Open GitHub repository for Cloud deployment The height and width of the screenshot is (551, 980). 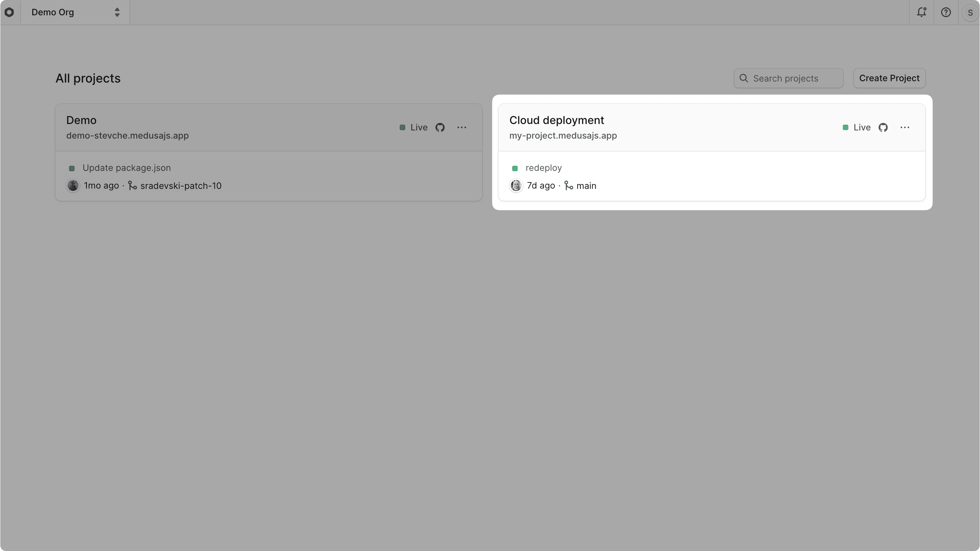click(x=883, y=127)
